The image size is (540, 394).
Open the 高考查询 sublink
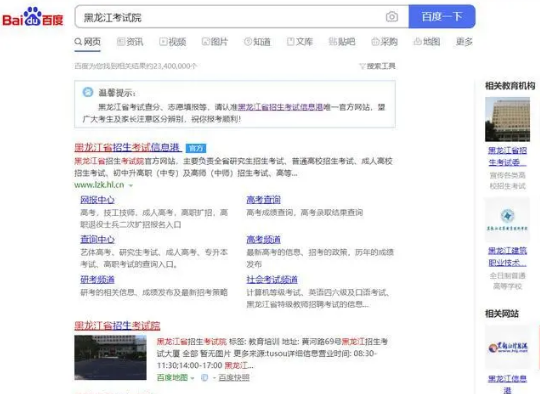coord(263,200)
